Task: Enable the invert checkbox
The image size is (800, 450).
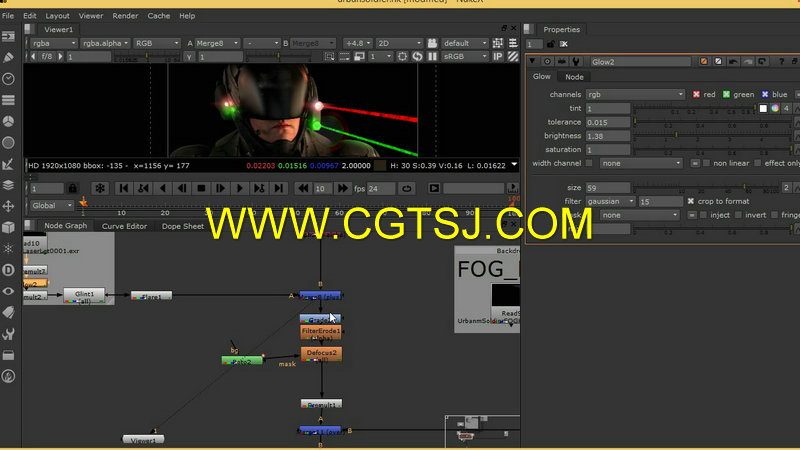Action: click(x=738, y=215)
